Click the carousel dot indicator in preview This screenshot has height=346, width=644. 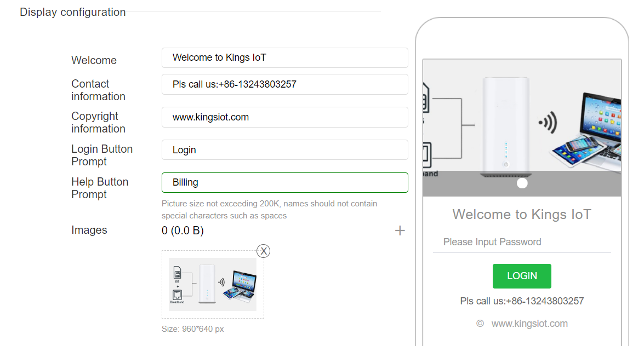coord(522,183)
